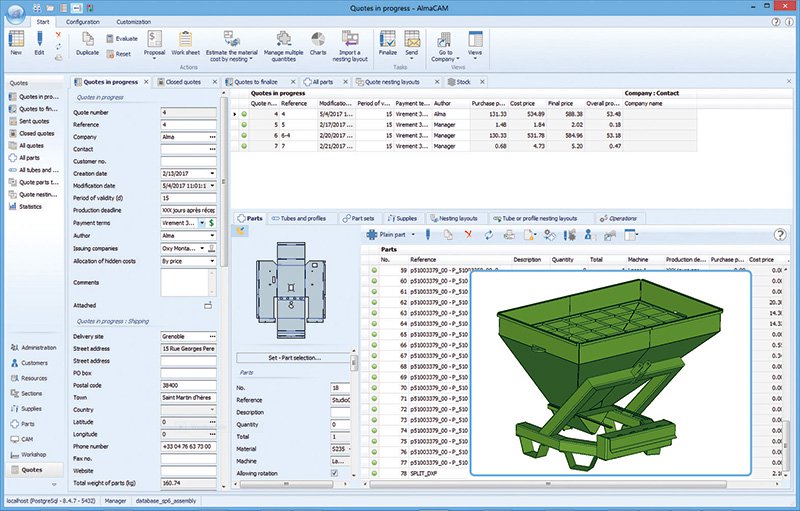Image resolution: width=800 pixels, height=511 pixels.
Task: Select the row checkbox for quote 6
Action: [x=245, y=135]
